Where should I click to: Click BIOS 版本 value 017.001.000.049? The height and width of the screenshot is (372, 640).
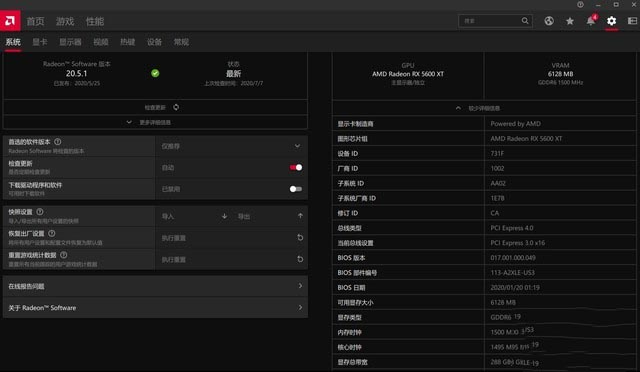coord(513,258)
